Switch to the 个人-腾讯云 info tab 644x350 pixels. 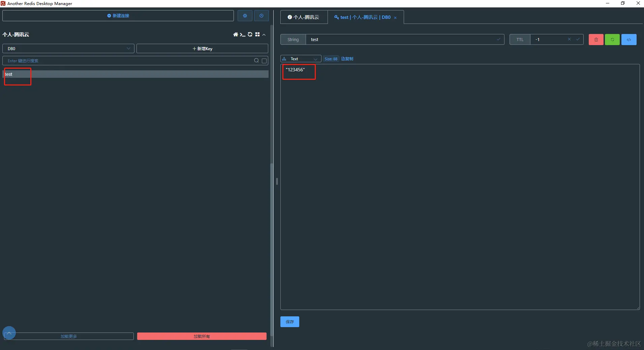point(304,17)
